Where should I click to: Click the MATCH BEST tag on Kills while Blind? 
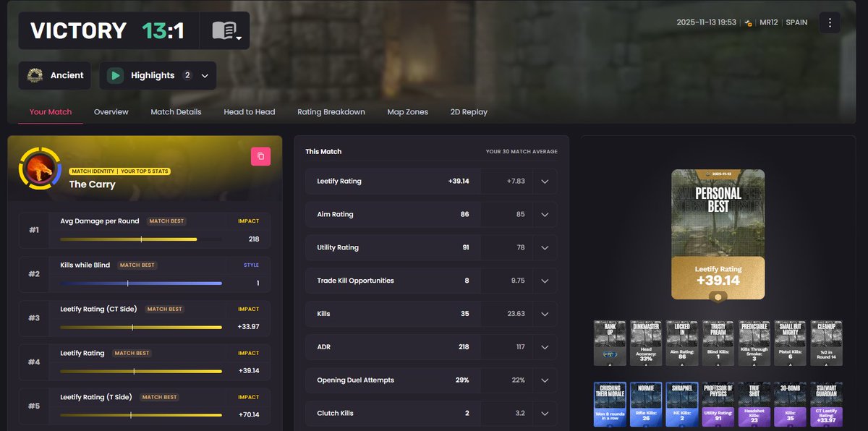(137, 265)
